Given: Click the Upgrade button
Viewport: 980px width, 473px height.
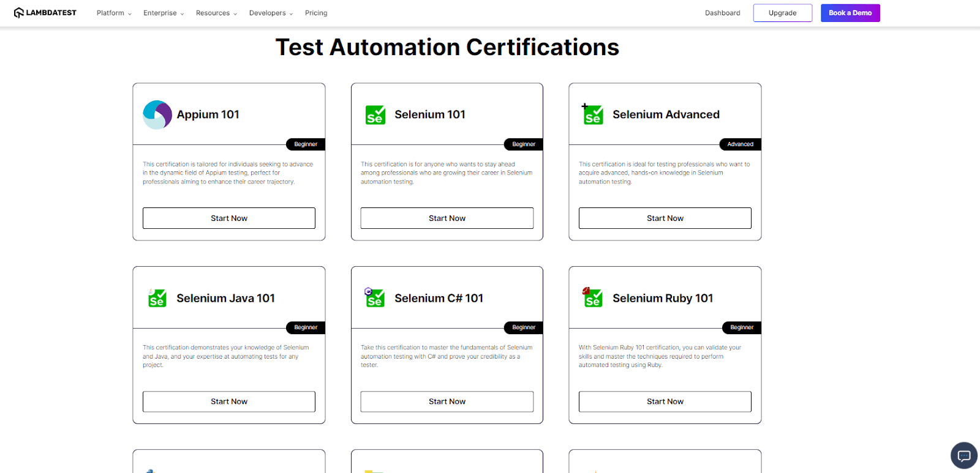Looking at the screenshot, I should coord(783,13).
